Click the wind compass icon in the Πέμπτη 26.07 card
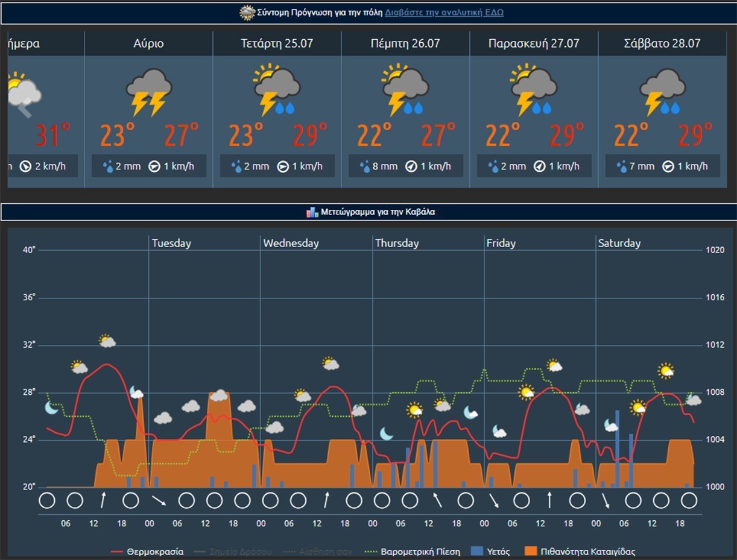 [411, 166]
